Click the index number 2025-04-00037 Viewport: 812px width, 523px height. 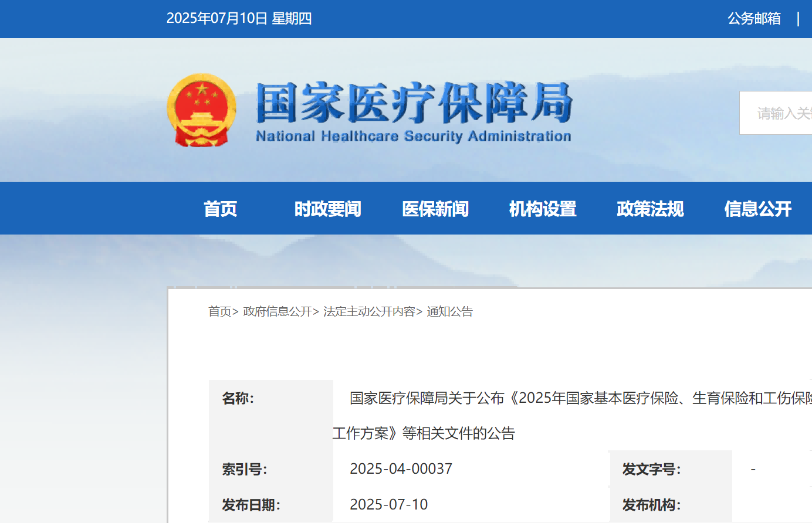pos(401,469)
